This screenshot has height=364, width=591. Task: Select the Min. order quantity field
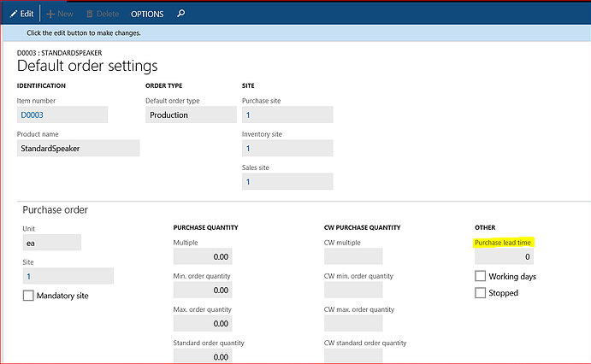203,291
